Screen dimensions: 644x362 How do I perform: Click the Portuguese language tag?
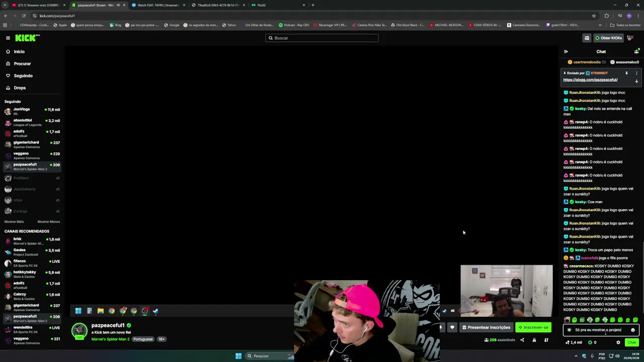[x=143, y=339]
